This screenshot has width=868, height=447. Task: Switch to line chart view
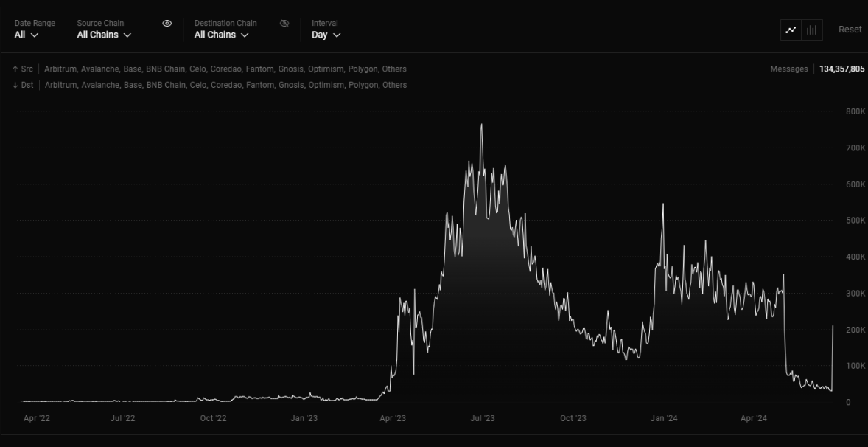tap(791, 30)
